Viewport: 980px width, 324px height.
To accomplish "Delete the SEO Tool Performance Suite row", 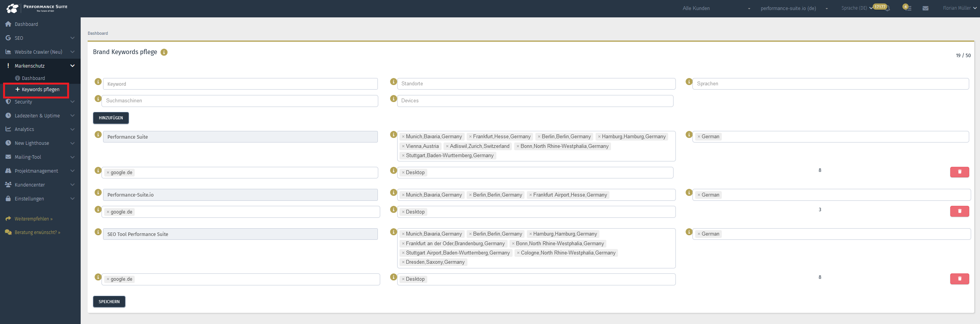I will tap(960, 279).
